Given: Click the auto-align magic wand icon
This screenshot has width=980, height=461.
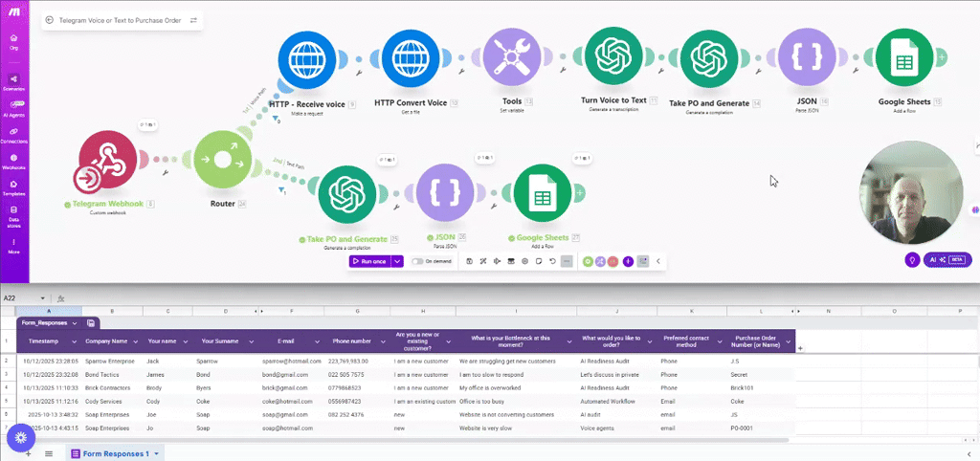Looking at the screenshot, I should click(x=483, y=261).
